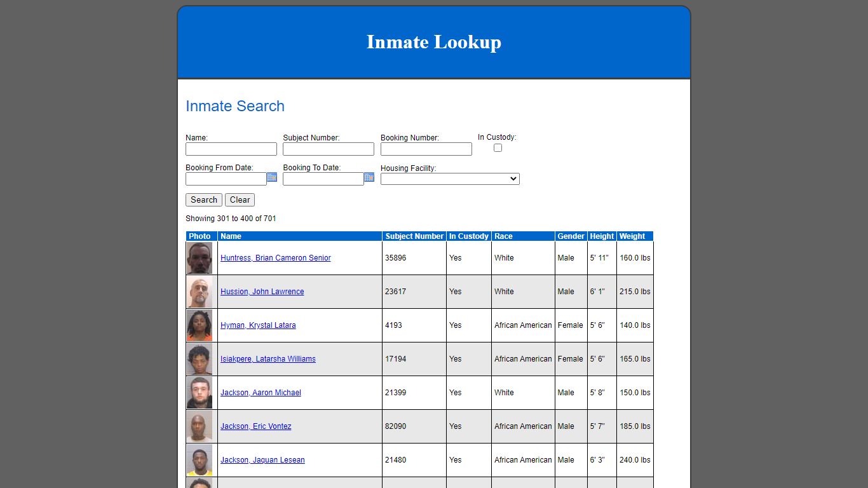Click photo in Huntress, Brian row
This screenshot has height=488, width=868.
pyautogui.click(x=200, y=258)
